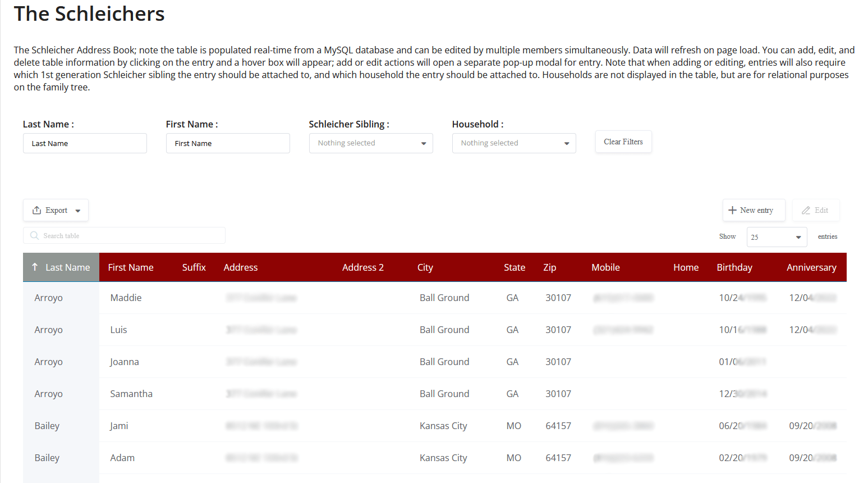Sort table by First Name column

click(x=131, y=267)
